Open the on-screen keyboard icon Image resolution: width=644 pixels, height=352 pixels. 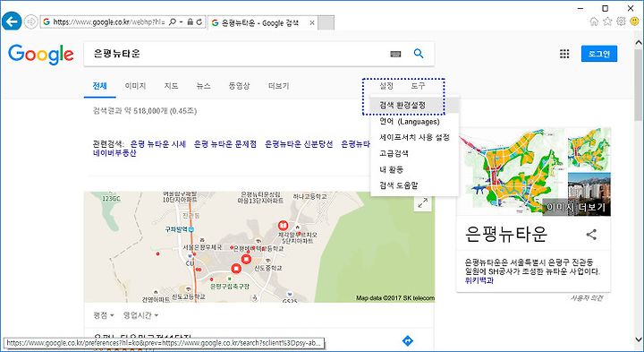(395, 54)
